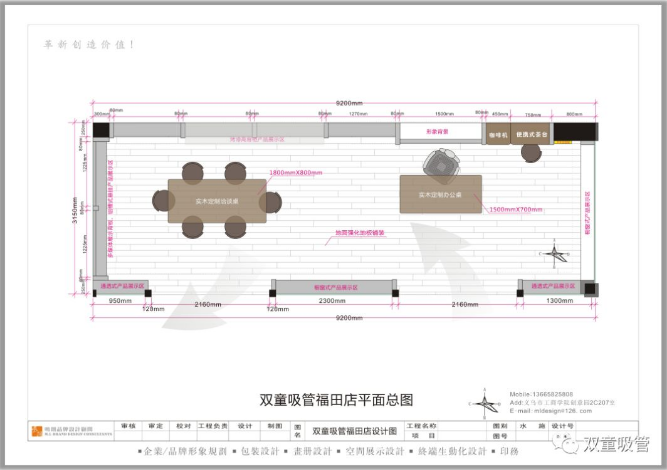The height and width of the screenshot is (470, 667).
Task: Click the 形象背景 wall panel
Action: point(440,132)
